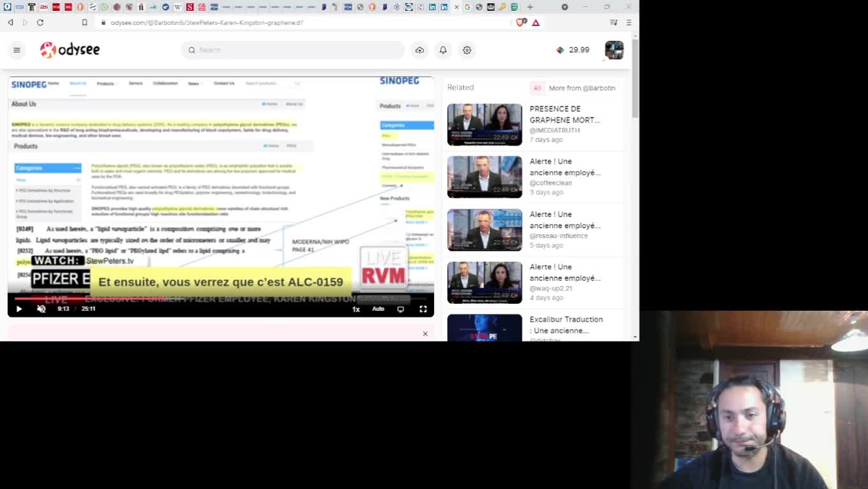This screenshot has width=868, height=489.
Task: Open the user avatar menu
Action: pyautogui.click(x=614, y=50)
